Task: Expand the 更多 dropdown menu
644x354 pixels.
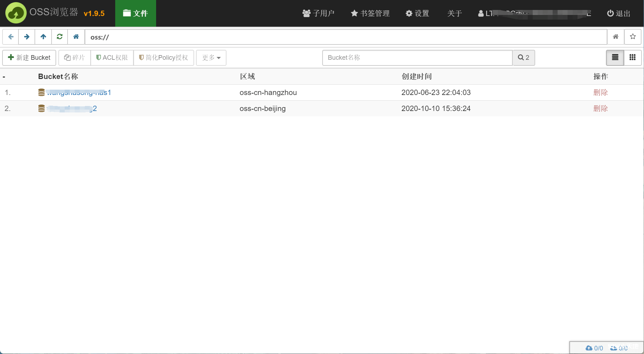Action: point(211,57)
